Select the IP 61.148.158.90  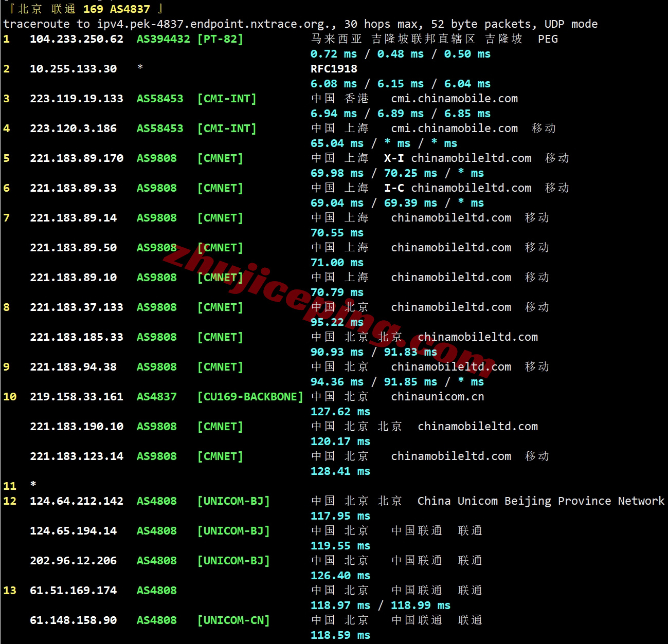[74, 620]
